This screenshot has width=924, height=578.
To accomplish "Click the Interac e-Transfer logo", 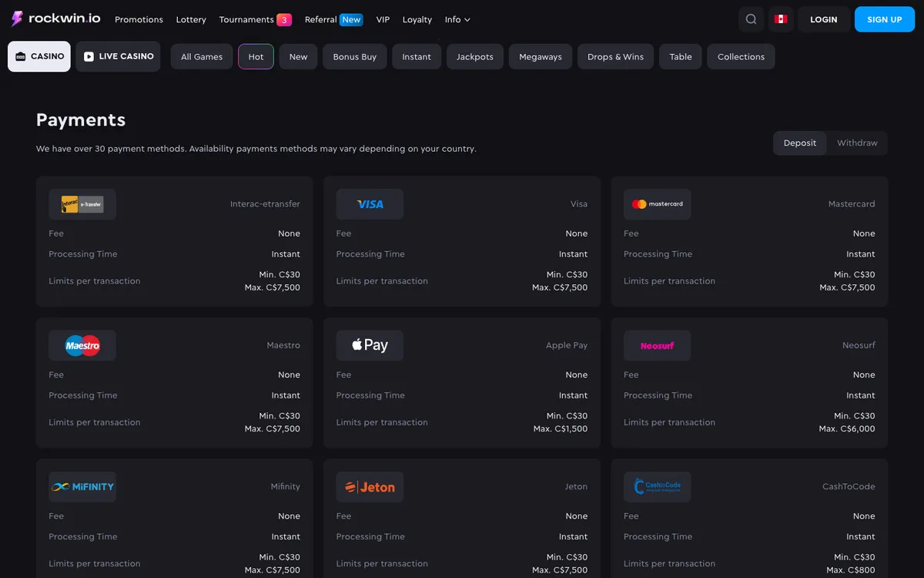I will tap(82, 204).
